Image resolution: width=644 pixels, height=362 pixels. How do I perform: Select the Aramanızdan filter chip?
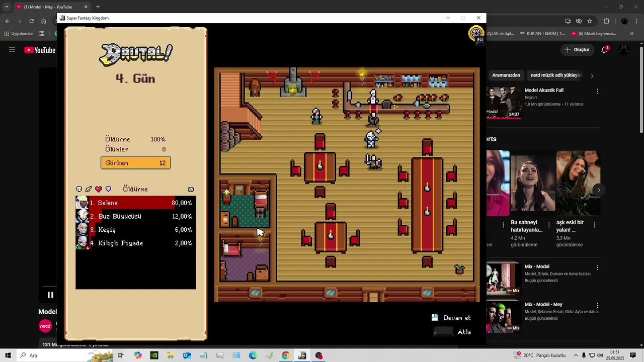(506, 75)
